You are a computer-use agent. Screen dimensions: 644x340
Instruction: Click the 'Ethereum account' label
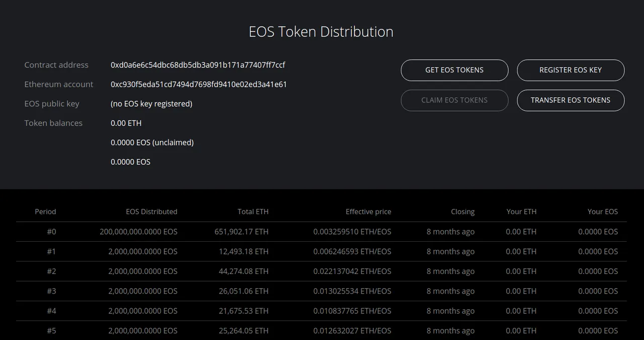tap(59, 85)
